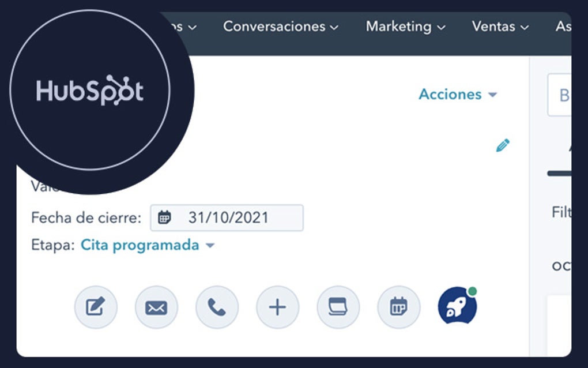588x368 pixels.
Task: Open the Conversaciones menu
Action: click(281, 27)
